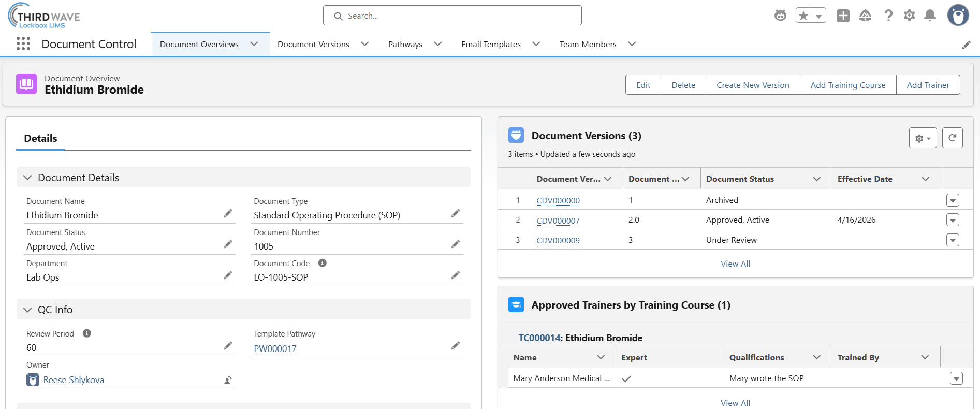Click the Create New Version button
Screen dimensions: 980x409
tap(753, 85)
